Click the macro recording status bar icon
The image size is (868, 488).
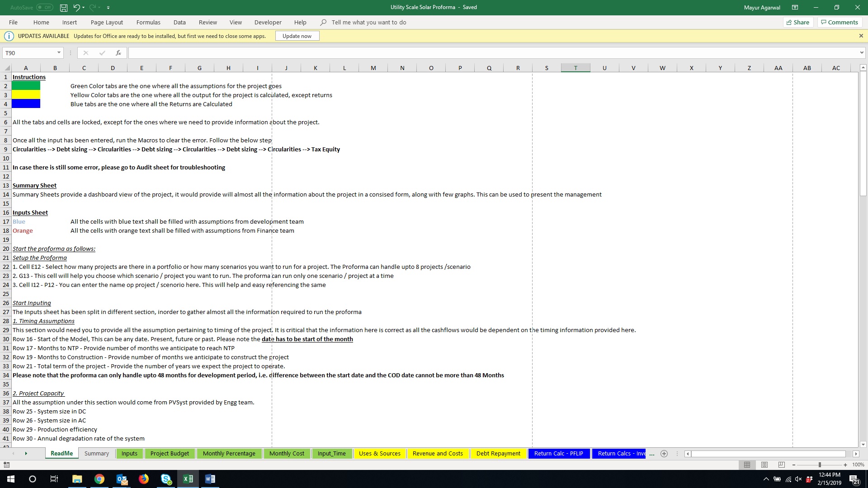click(x=6, y=465)
